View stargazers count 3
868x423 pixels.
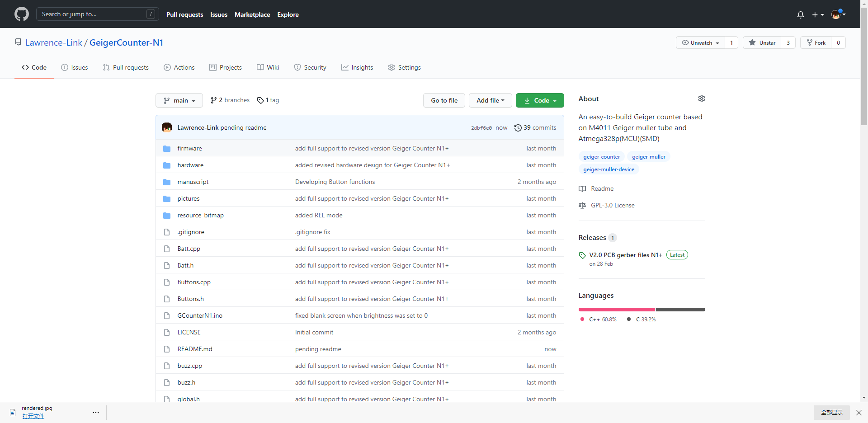coord(788,42)
